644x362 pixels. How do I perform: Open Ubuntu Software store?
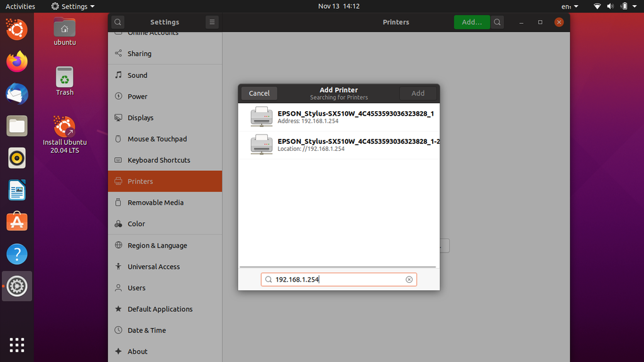17,222
